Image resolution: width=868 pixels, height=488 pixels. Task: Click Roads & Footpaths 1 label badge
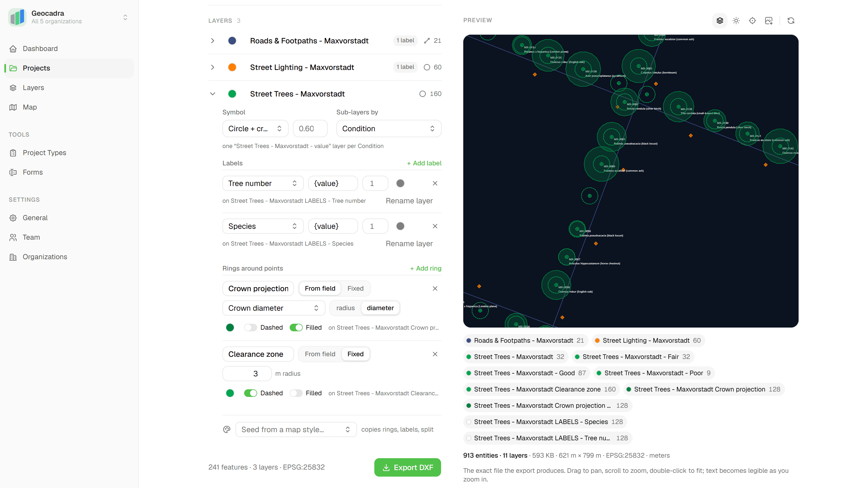405,40
